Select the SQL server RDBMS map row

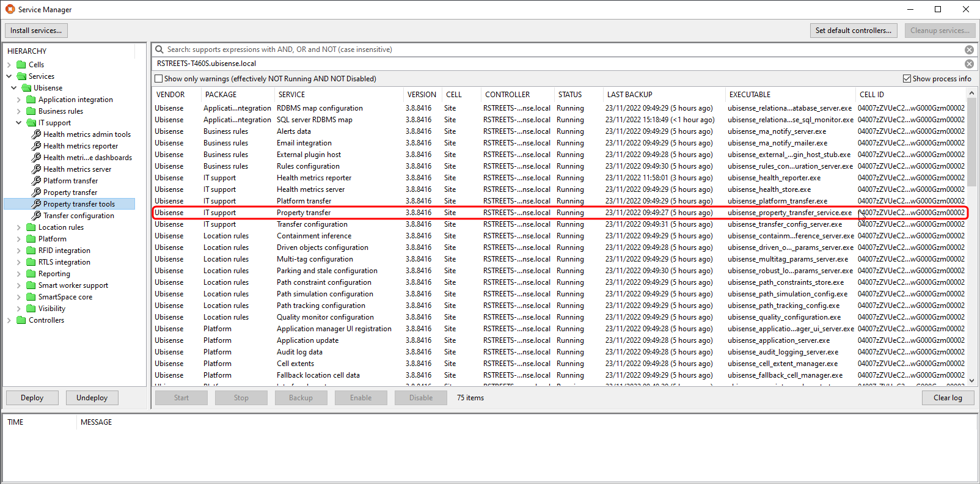560,120
